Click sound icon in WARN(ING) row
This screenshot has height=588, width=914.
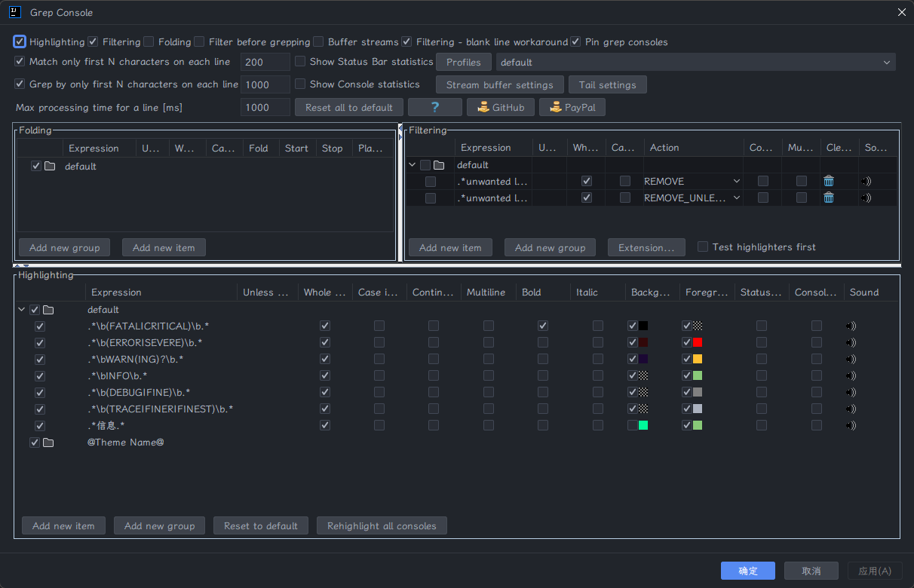(x=851, y=360)
